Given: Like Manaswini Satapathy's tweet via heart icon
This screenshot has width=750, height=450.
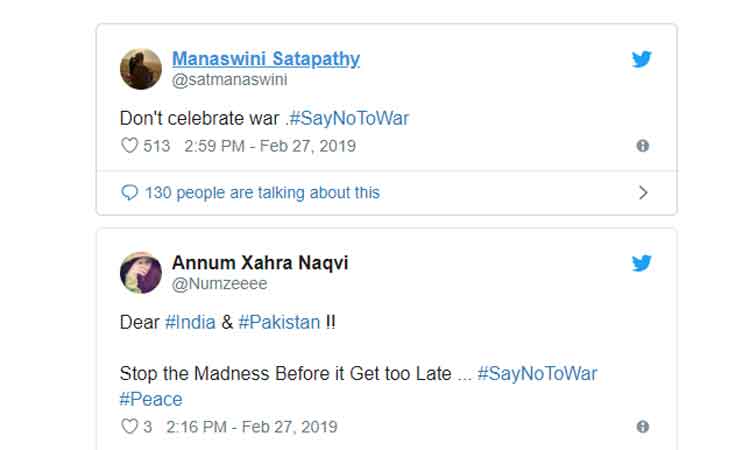Looking at the screenshot, I should (x=129, y=146).
